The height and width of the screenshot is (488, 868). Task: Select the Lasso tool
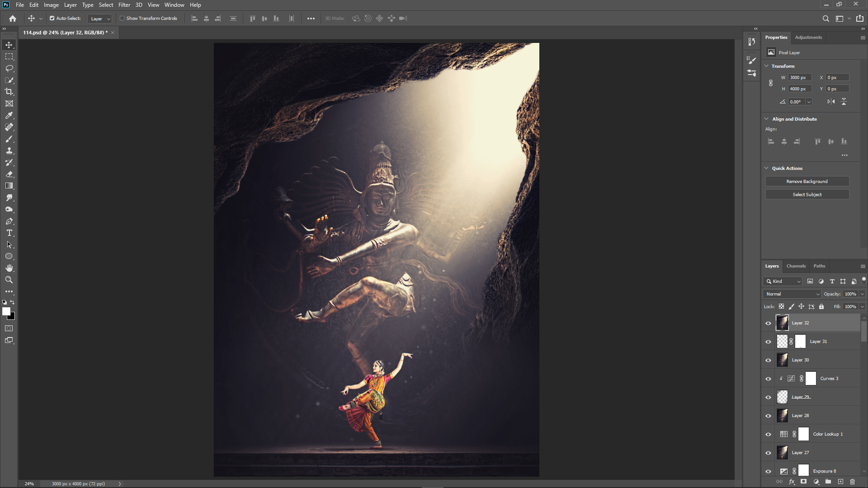pyautogui.click(x=9, y=68)
